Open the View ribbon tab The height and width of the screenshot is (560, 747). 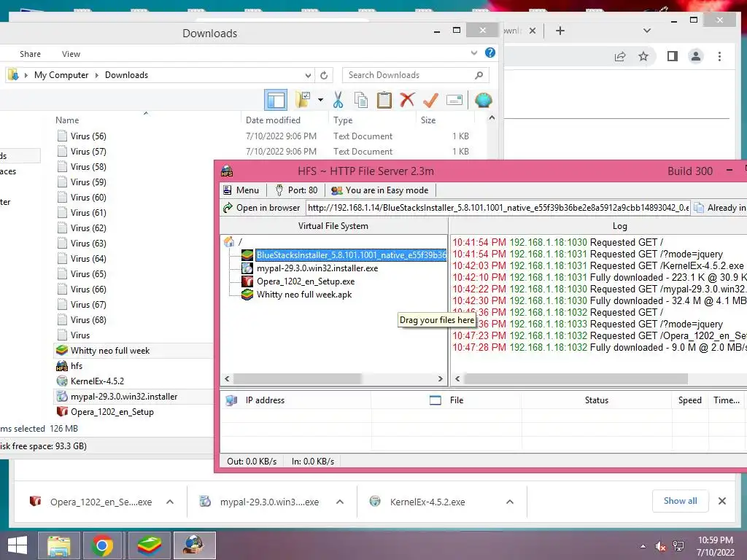[x=71, y=54]
